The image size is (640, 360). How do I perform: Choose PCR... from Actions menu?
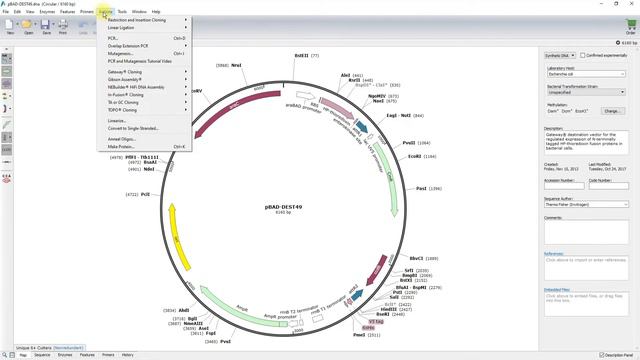point(144,38)
